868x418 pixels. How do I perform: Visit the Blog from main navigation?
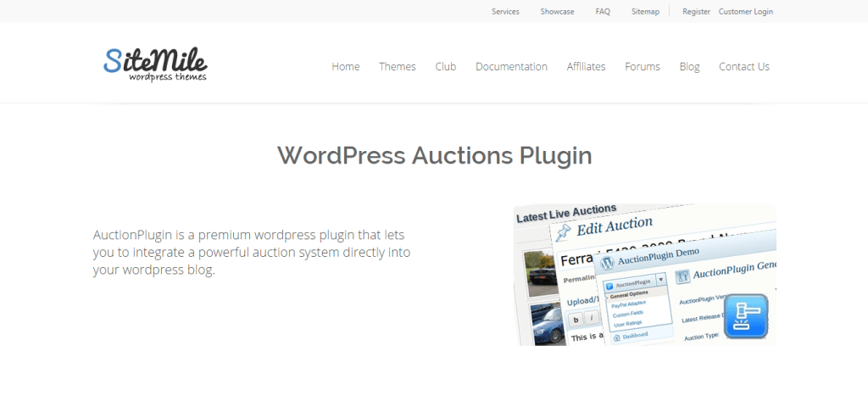tap(690, 66)
